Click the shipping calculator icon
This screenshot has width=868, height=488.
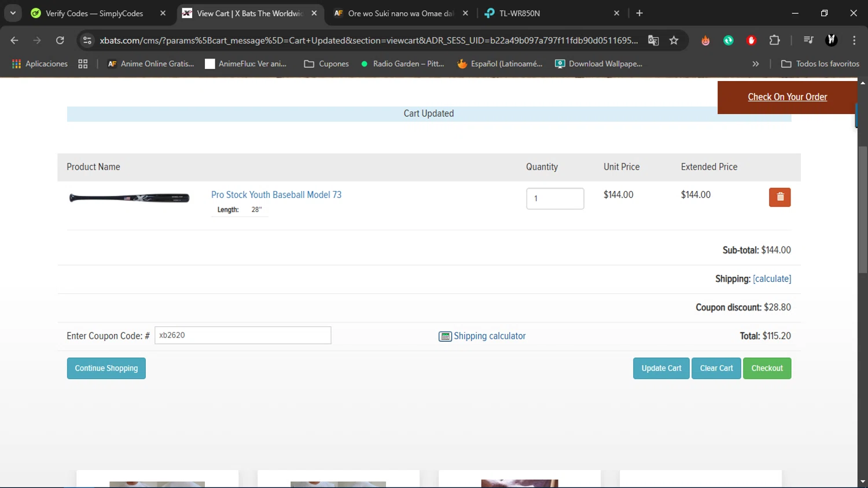click(x=445, y=336)
